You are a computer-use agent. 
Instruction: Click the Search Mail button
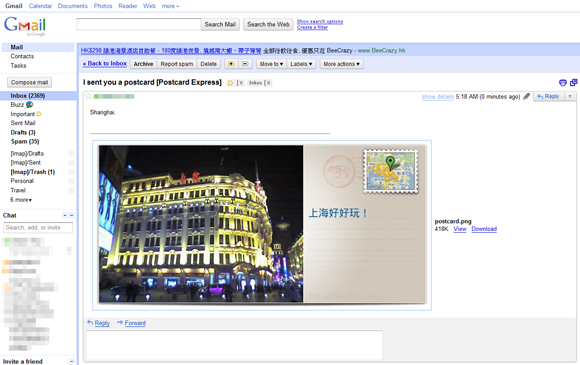click(x=220, y=24)
